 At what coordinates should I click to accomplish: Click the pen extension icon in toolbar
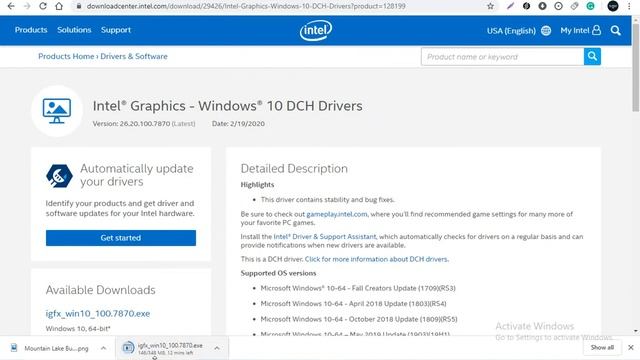click(x=510, y=6)
